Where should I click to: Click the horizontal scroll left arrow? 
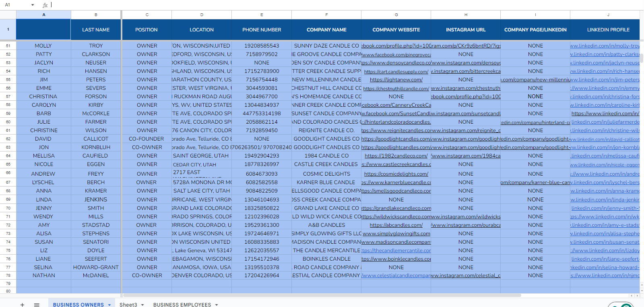pos(632,295)
